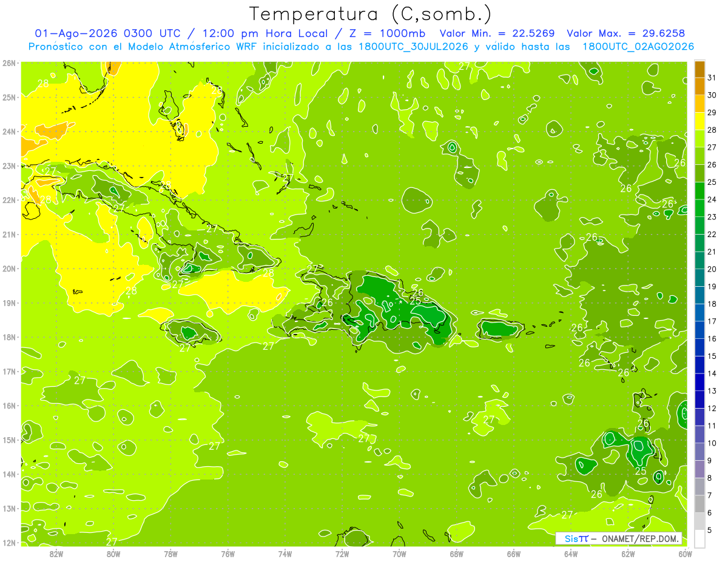Click the 21N latitude label
728x562 pixels.
(x=9, y=234)
